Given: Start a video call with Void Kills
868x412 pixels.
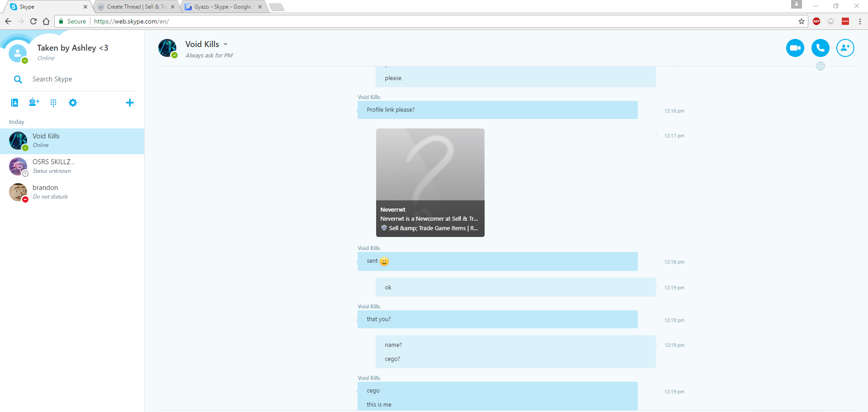Looking at the screenshot, I should 795,48.
